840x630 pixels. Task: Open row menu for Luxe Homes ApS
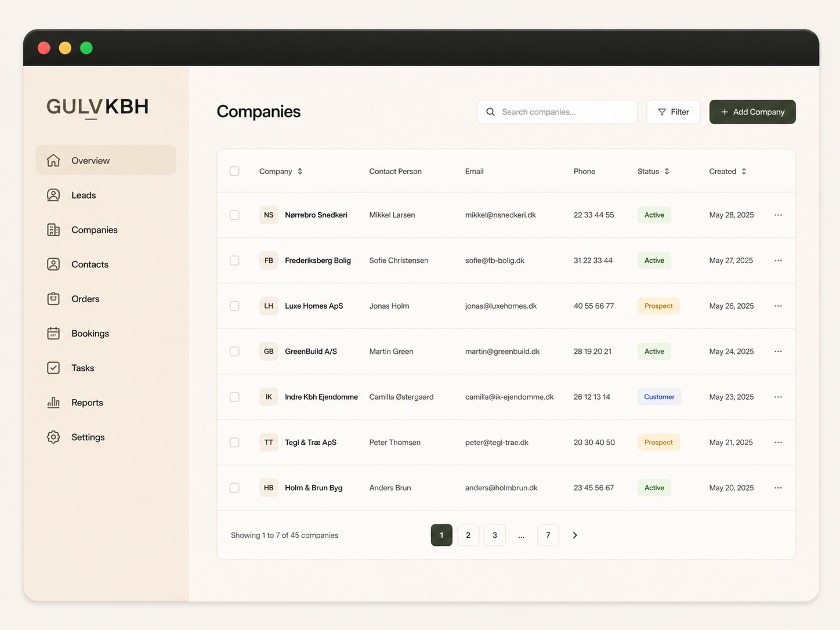click(778, 306)
